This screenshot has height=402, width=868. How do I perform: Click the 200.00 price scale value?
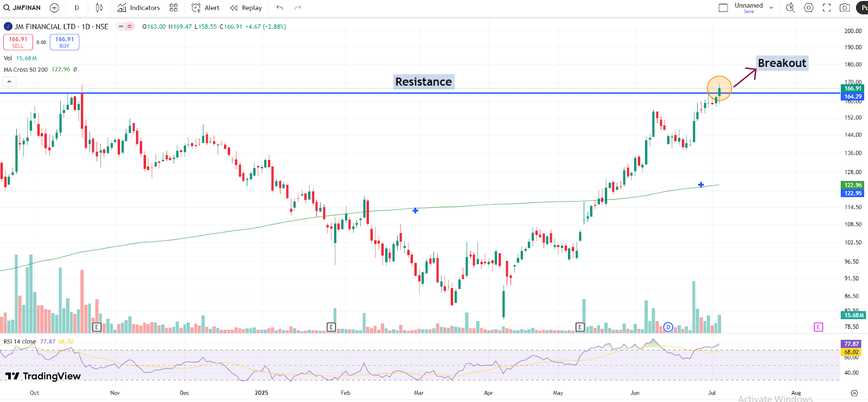(853, 31)
